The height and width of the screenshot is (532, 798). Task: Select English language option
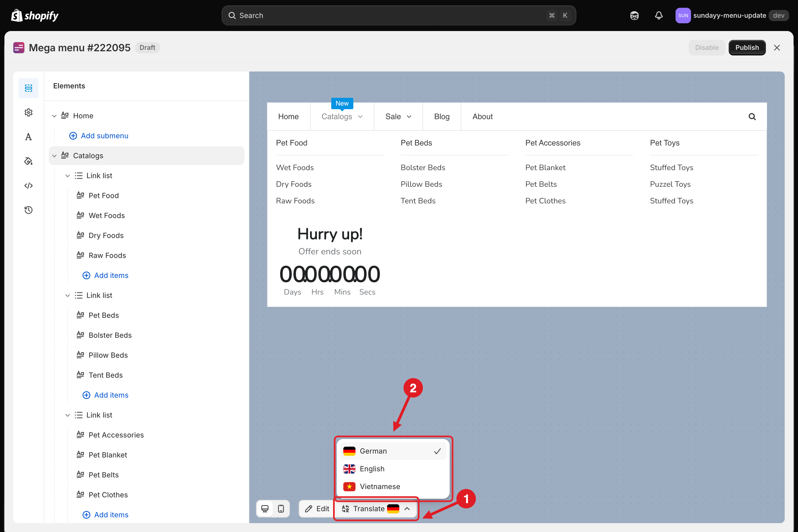(x=393, y=469)
